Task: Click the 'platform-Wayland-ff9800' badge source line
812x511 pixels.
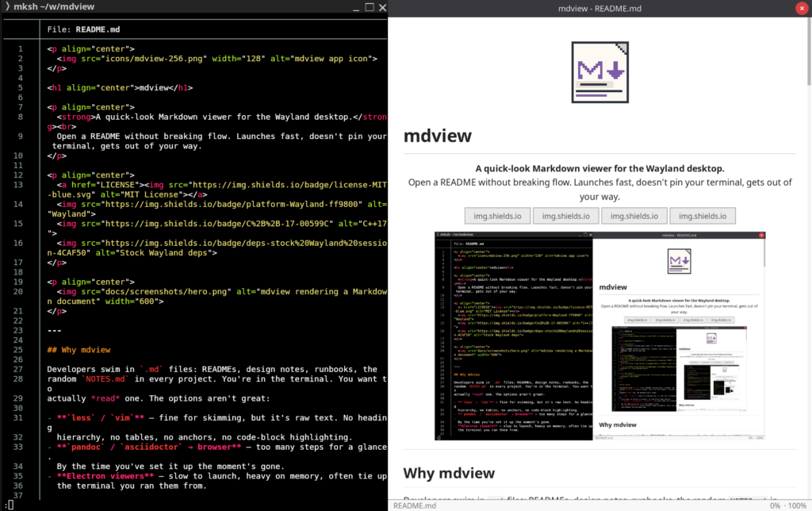Action: click(217, 209)
